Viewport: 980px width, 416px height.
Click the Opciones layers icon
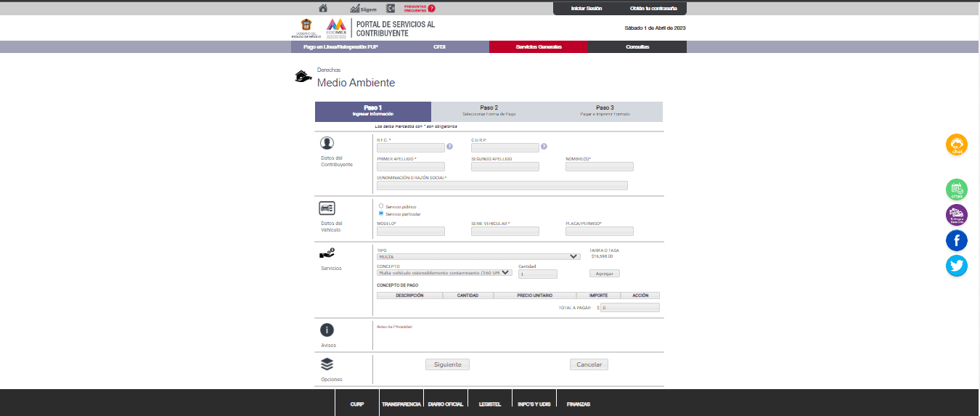click(327, 364)
